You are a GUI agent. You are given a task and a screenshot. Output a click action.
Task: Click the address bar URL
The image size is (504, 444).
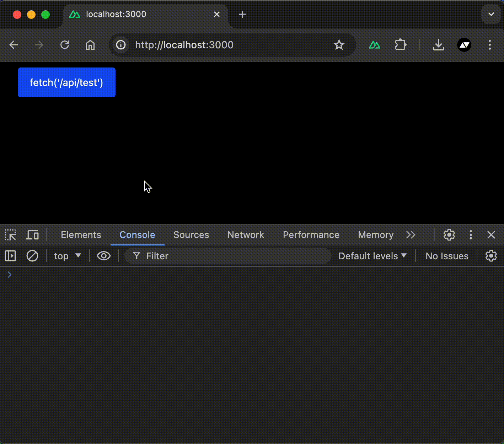(184, 45)
